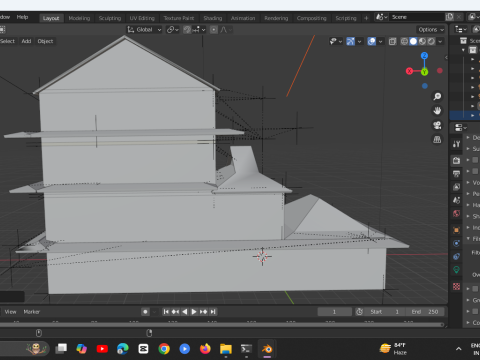
Task: Open the Output properties tab icon
Action: tap(456, 174)
